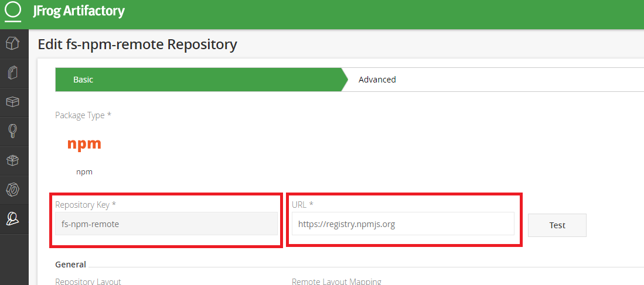This screenshot has width=644, height=285.
Task: Click the Remote Layout Mapping label
Action: pos(336,281)
